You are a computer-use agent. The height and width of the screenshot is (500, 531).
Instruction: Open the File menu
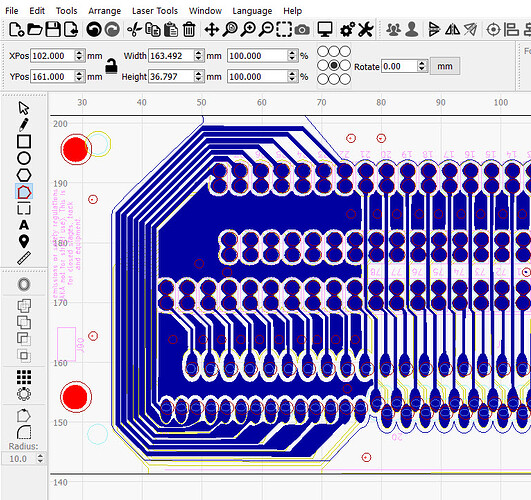(12, 11)
